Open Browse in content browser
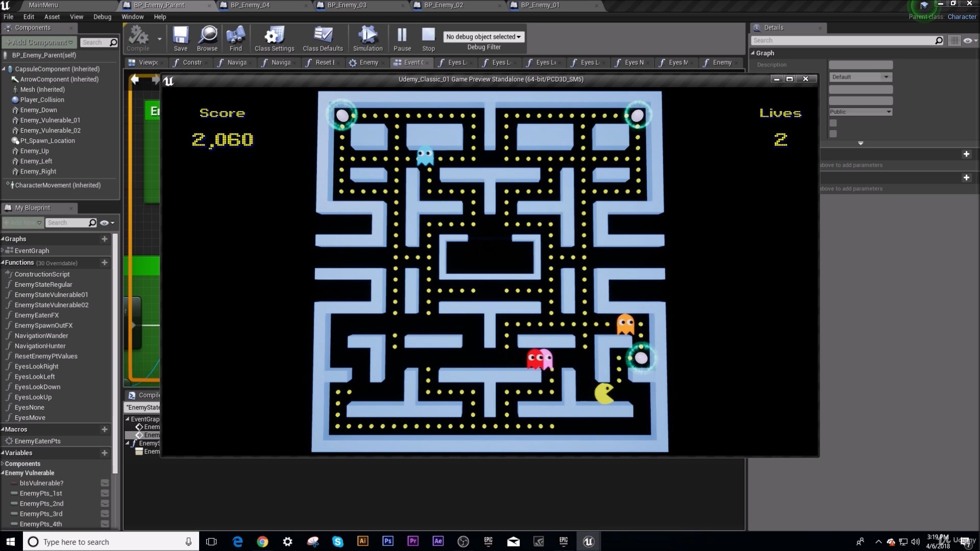Image resolution: width=980 pixels, height=551 pixels. point(207,39)
